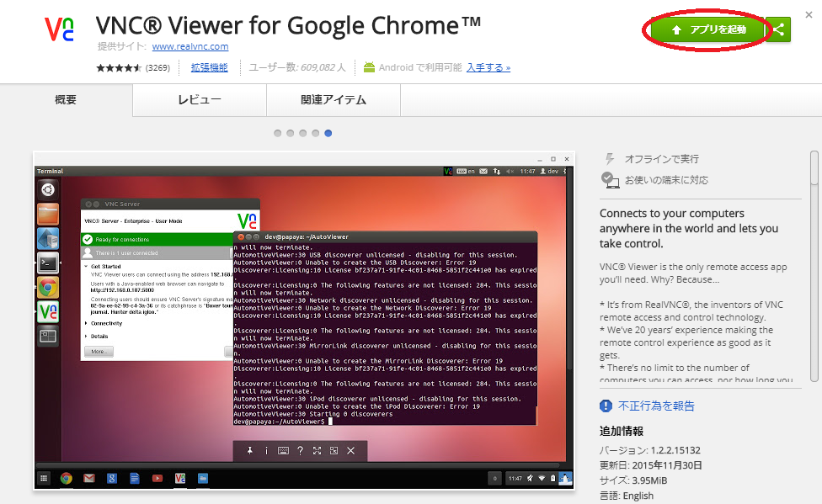Click the checkmark icon beside お使いの端末に対応
This screenshot has width=822, height=504.
(x=609, y=178)
